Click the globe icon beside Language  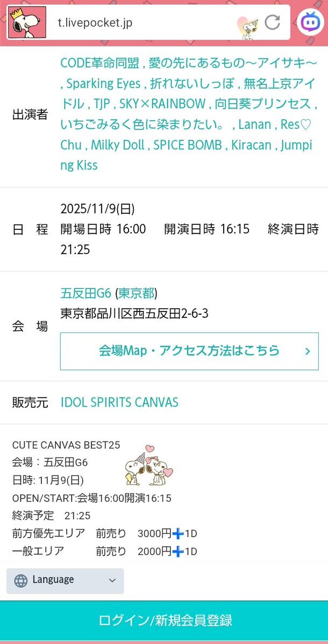click(x=21, y=581)
